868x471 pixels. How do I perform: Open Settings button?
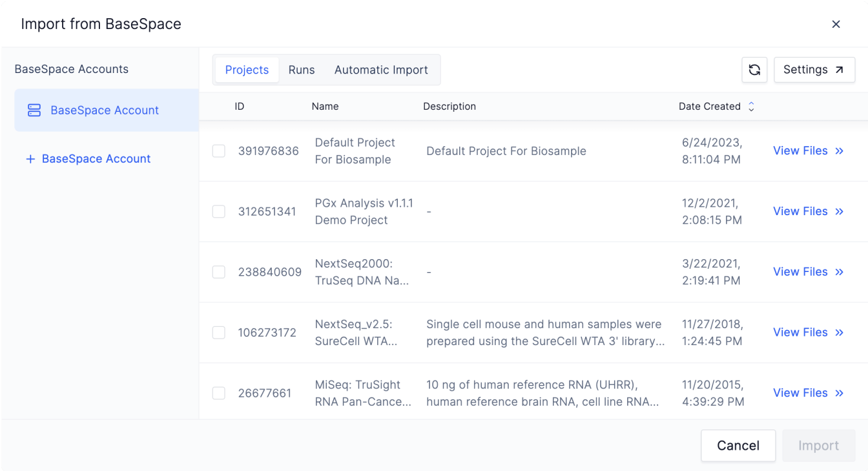pyautogui.click(x=814, y=70)
